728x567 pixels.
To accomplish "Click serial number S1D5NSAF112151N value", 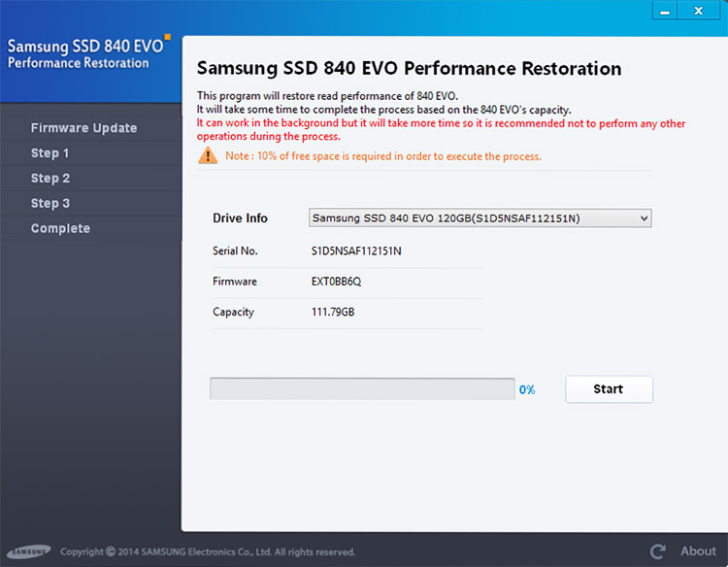I will click(x=356, y=251).
